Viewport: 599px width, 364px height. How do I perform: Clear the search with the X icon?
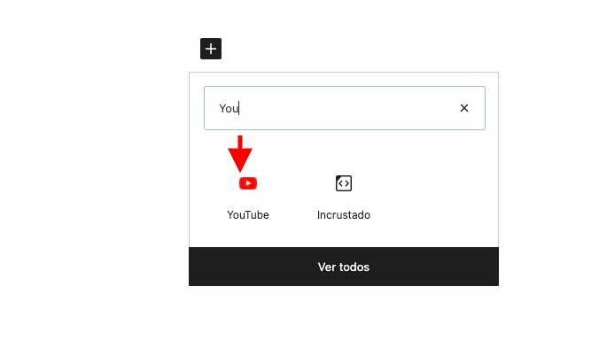(x=463, y=108)
